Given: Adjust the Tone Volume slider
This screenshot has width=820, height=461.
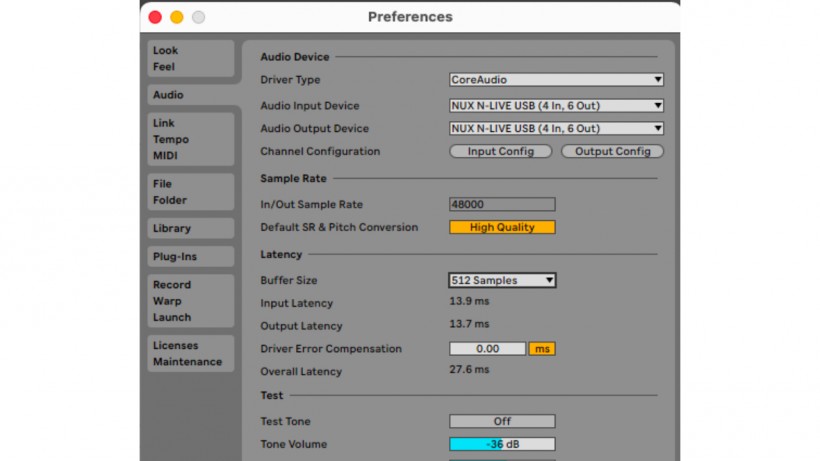Looking at the screenshot, I should (502, 444).
